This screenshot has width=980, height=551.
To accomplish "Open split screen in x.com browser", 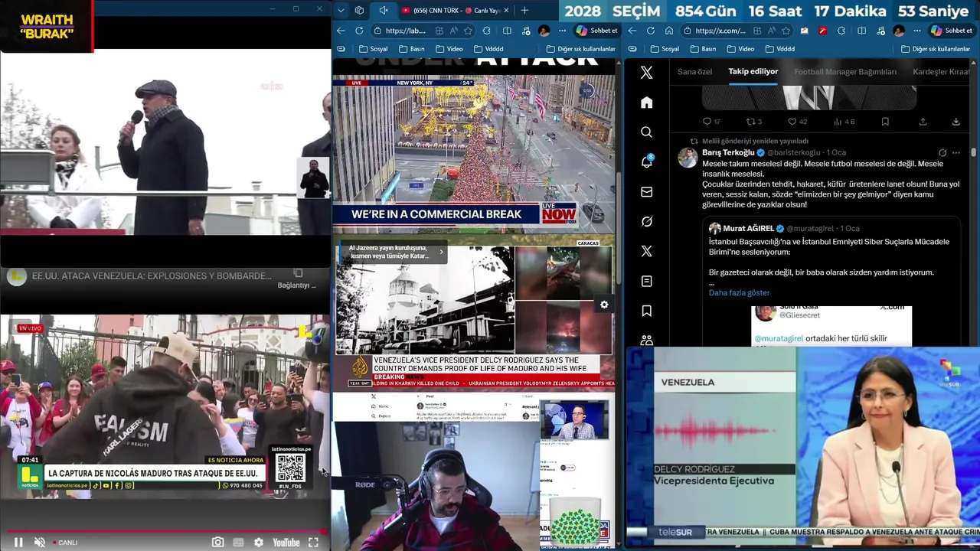I will click(861, 31).
